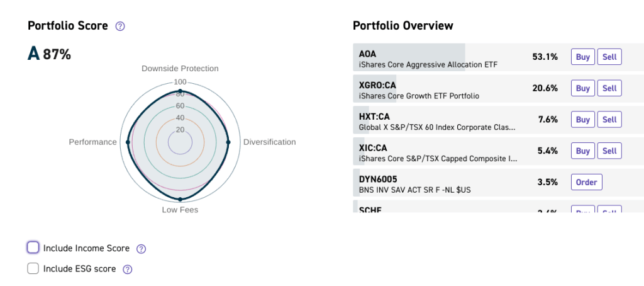Place Order for DYN6005
The image size is (644, 286).
click(586, 182)
